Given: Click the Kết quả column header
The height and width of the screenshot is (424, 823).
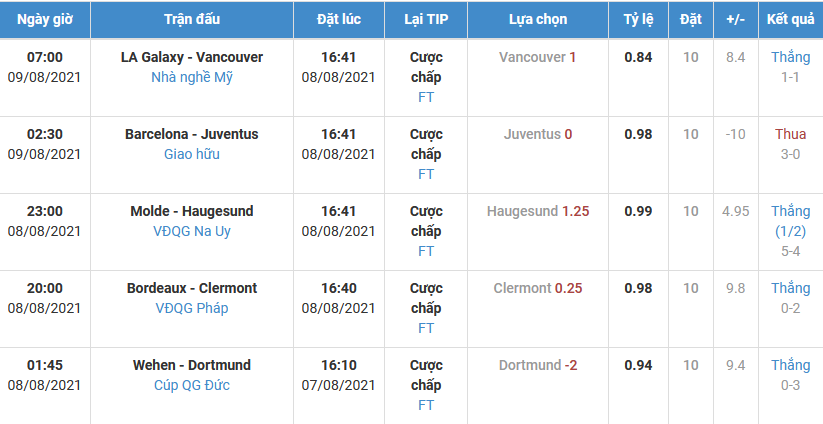Looking at the screenshot, I should [790, 19].
